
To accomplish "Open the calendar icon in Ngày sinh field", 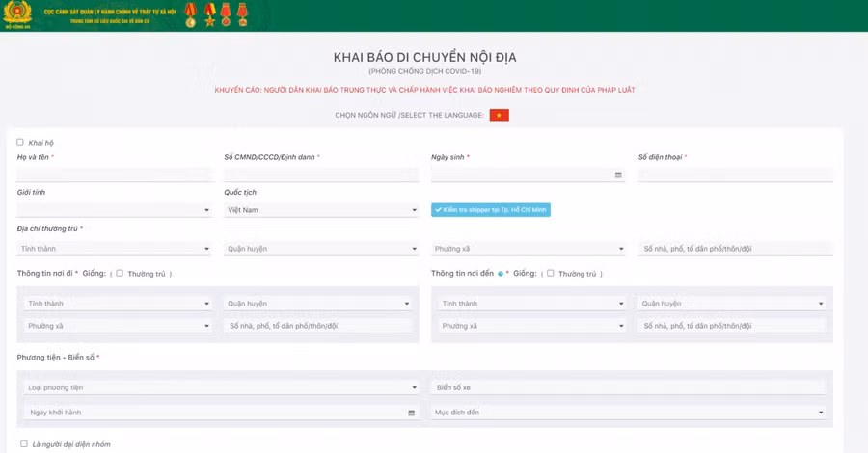I will 618,174.
